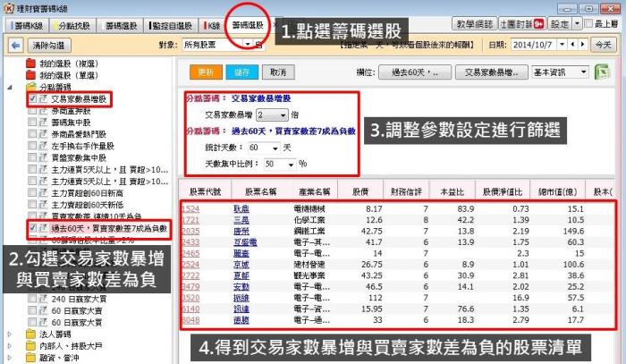
Task: Click the strategy icon beside 主力賣超創60天新低
Action: click(44, 204)
